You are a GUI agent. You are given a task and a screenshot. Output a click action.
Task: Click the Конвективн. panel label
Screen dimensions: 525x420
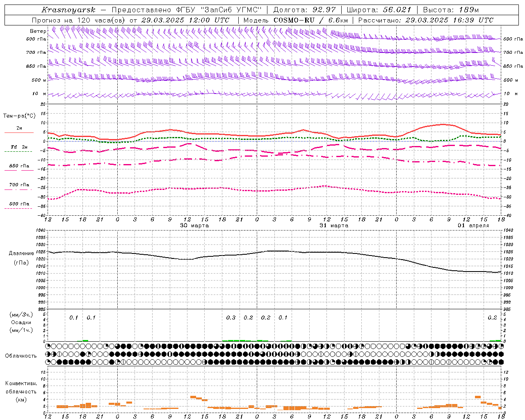21,383
